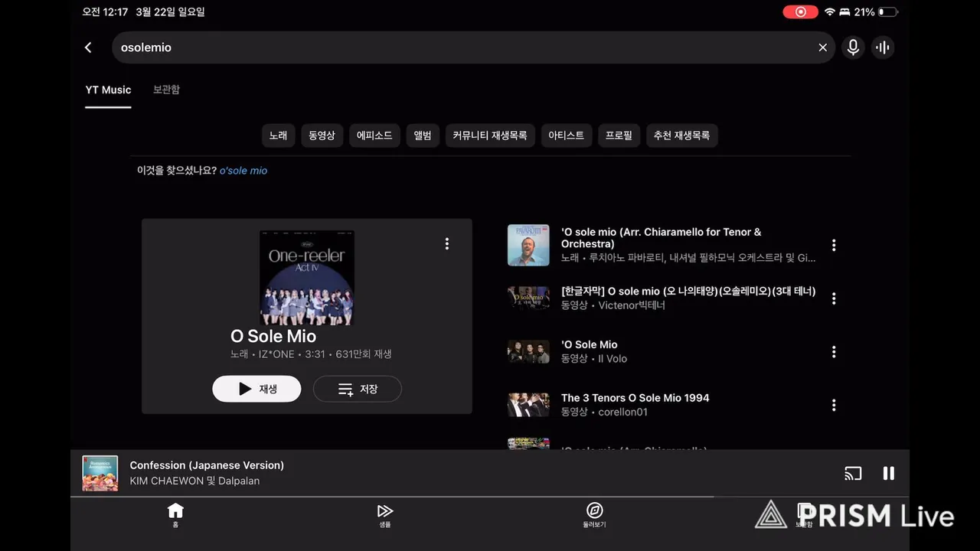Filter results by 에피소드
980x551 pixels.
click(374, 135)
